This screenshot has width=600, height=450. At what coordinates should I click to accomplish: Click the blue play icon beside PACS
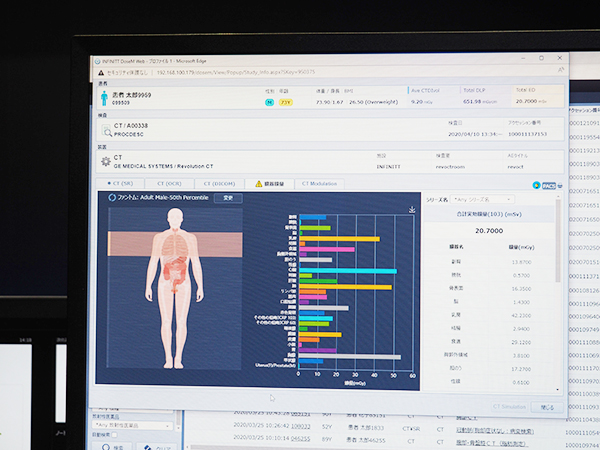tap(536, 185)
